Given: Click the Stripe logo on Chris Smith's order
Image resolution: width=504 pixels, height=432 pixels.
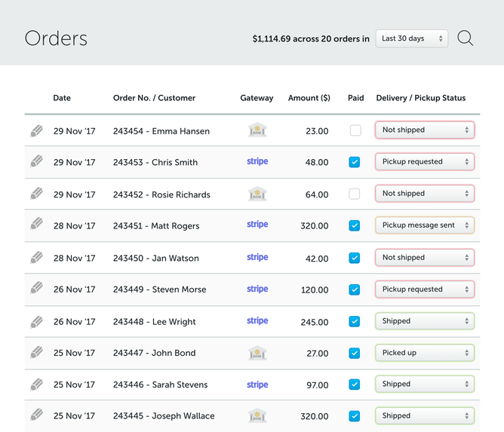Looking at the screenshot, I should coord(257,162).
